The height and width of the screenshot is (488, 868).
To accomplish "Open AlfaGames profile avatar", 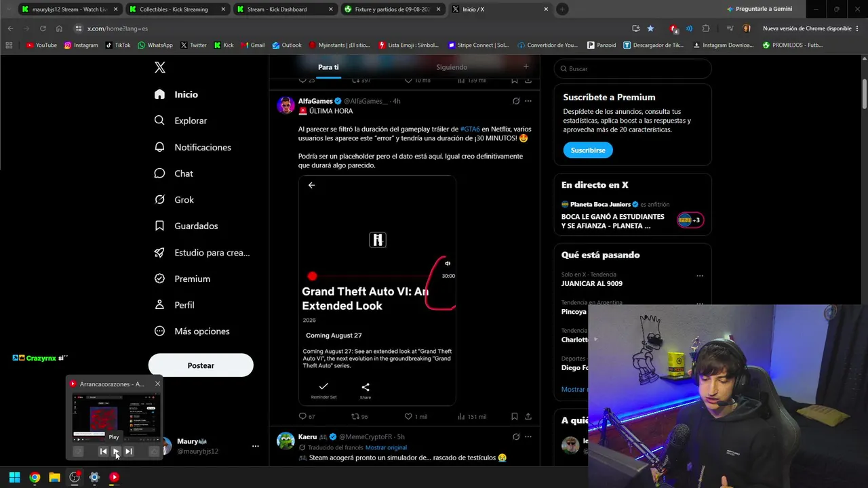I will tap(285, 105).
